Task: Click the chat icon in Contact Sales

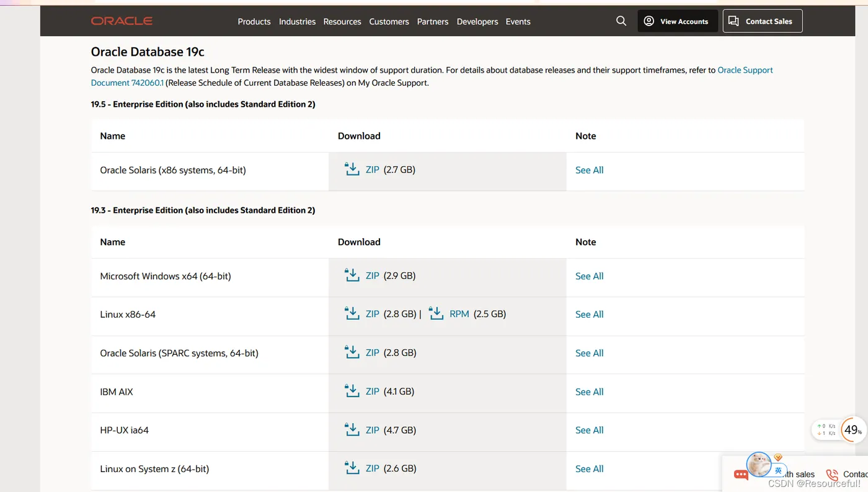Action: tap(733, 21)
